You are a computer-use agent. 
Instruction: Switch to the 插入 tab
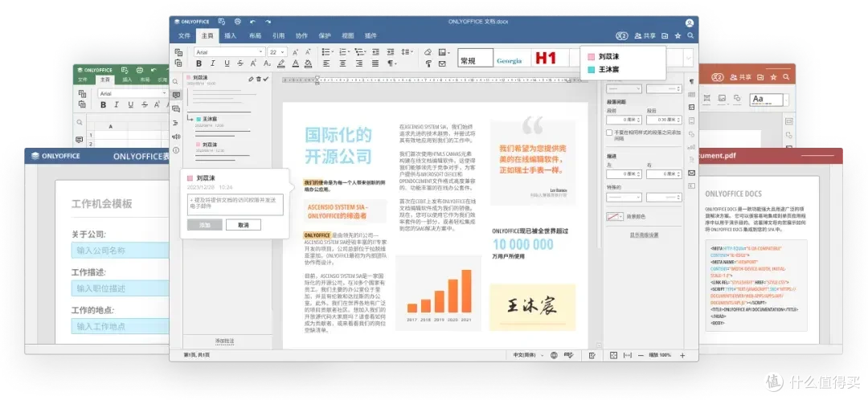coord(231,36)
